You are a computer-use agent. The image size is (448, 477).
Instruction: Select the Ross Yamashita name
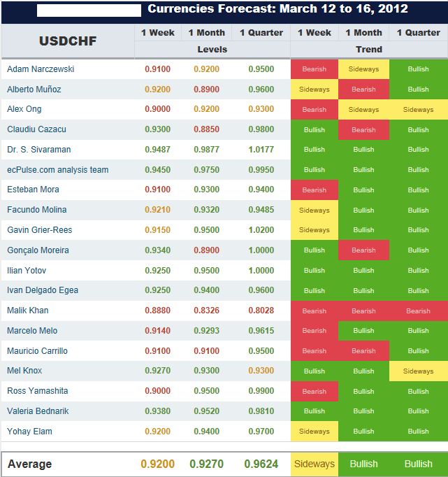tap(37, 390)
